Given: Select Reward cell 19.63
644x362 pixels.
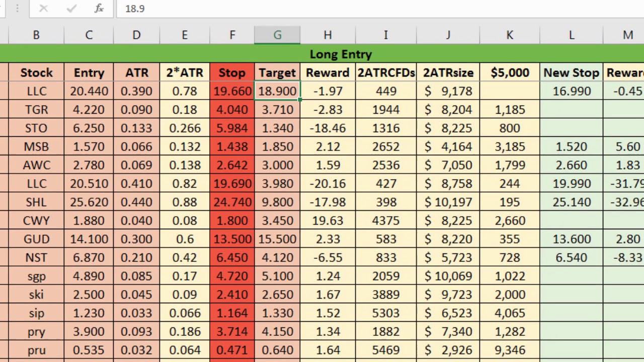Looking at the screenshot, I should (x=328, y=220).
